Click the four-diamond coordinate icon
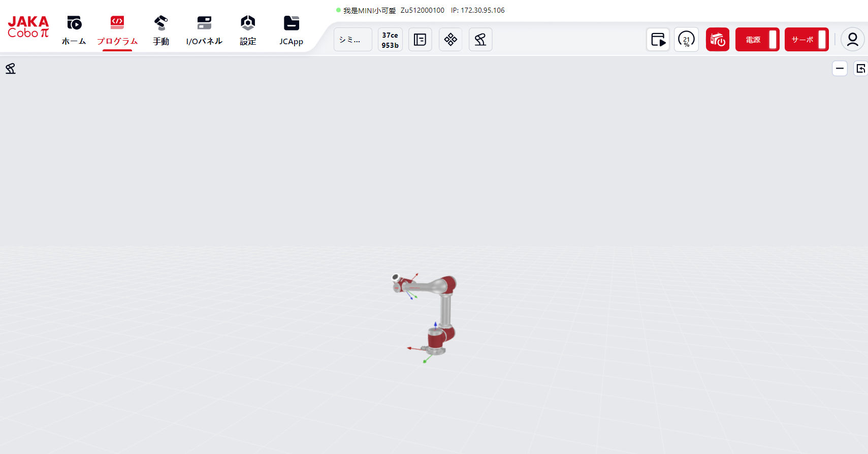The image size is (868, 454). [451, 40]
